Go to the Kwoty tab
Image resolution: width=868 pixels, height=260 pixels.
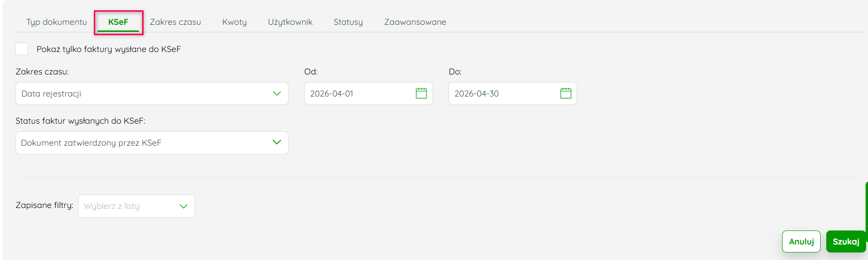(x=234, y=22)
